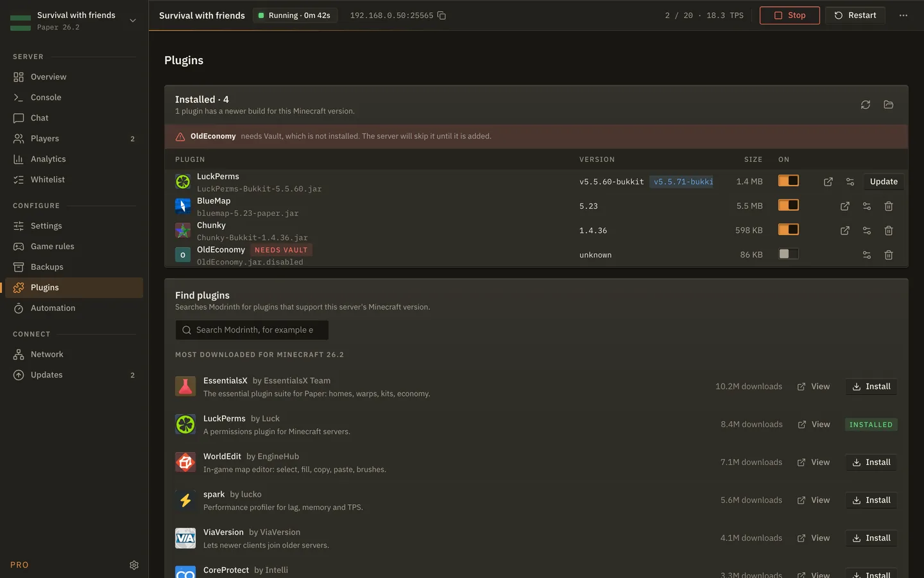This screenshot has width=924, height=578.
Task: Open the more options ellipsis menu
Action: [x=903, y=15]
